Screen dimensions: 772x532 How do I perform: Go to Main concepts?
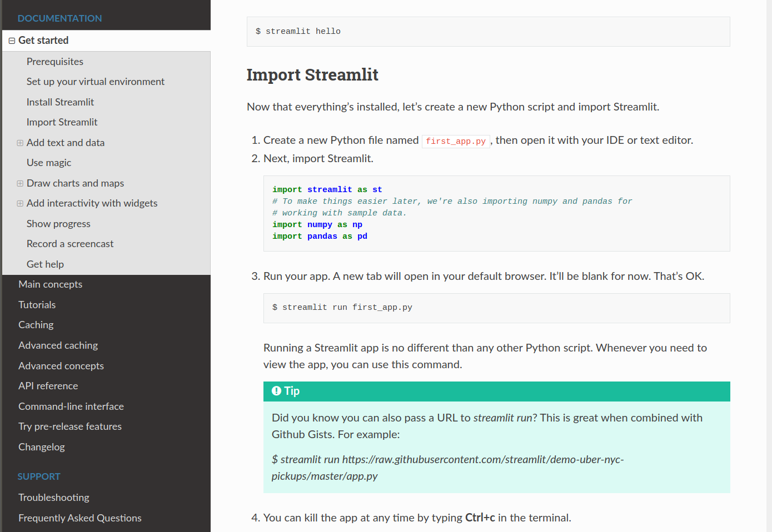(50, 284)
